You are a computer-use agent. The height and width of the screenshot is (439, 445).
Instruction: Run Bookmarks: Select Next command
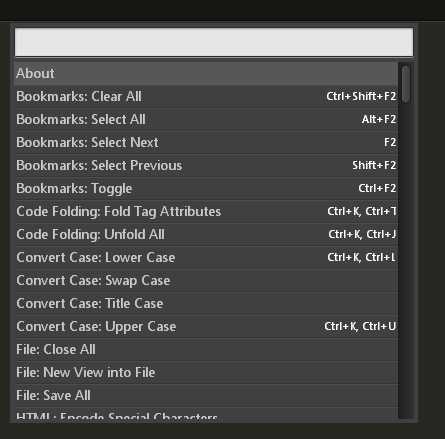click(206, 142)
